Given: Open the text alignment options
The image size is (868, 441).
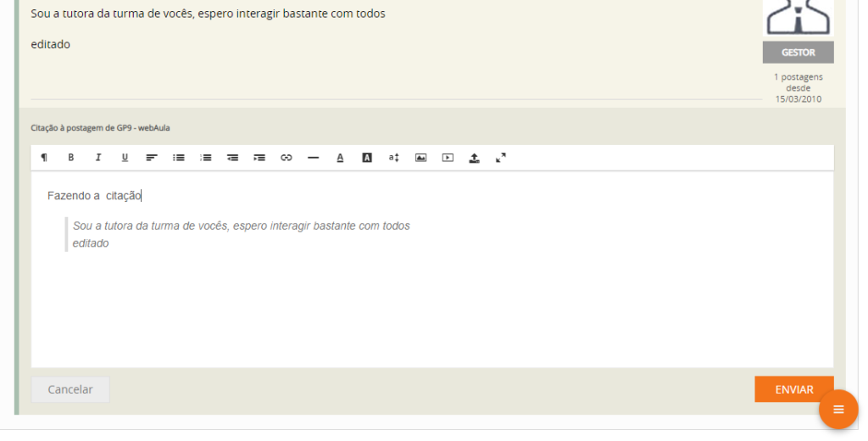Looking at the screenshot, I should 152,158.
